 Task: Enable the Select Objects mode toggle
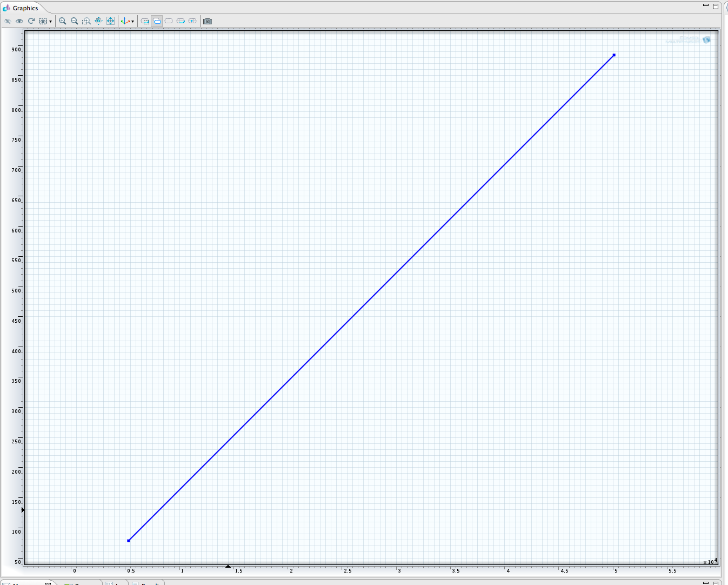point(145,21)
